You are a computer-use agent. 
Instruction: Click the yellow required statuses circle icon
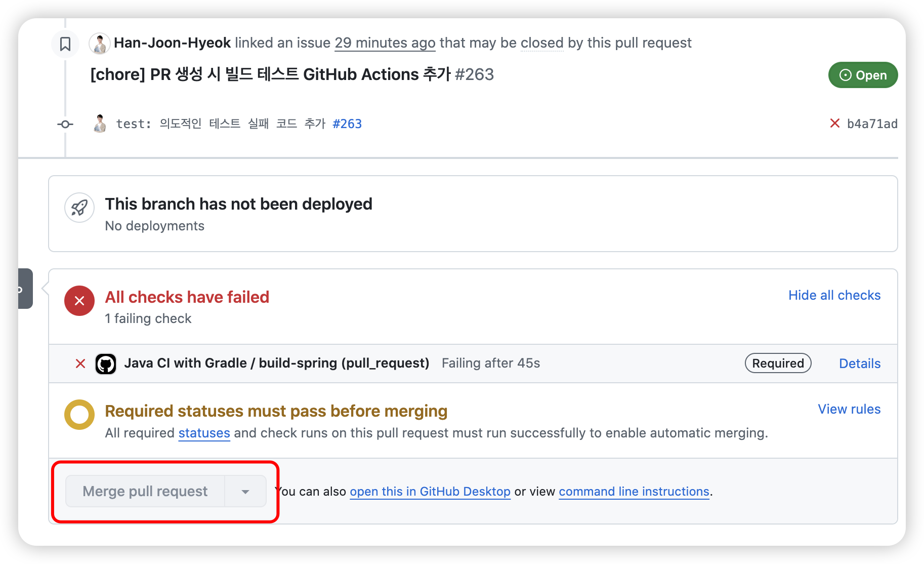[79, 415]
